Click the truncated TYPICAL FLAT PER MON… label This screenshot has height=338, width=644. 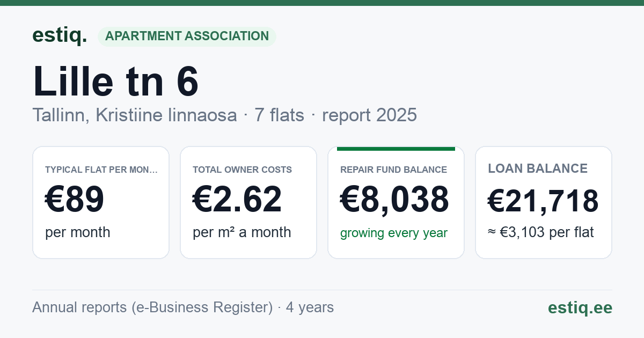[x=101, y=170]
